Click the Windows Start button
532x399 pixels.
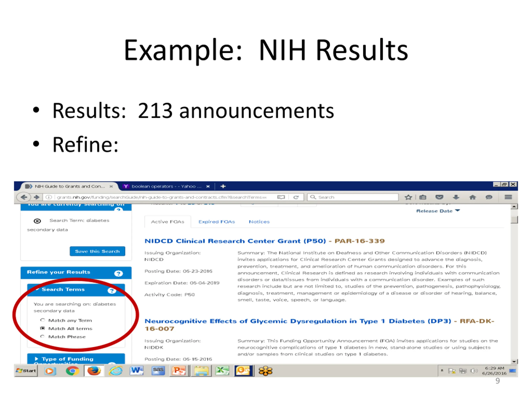click(26, 371)
